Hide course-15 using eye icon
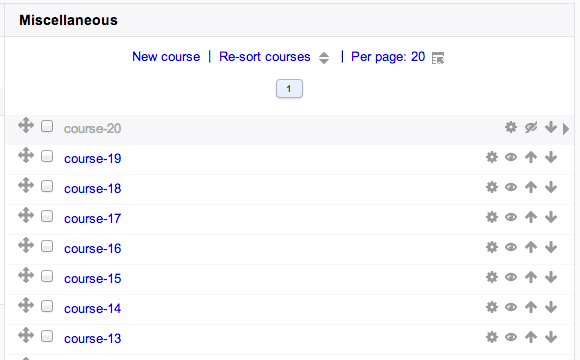Image resolution: width=580 pixels, height=360 pixels. 511,277
